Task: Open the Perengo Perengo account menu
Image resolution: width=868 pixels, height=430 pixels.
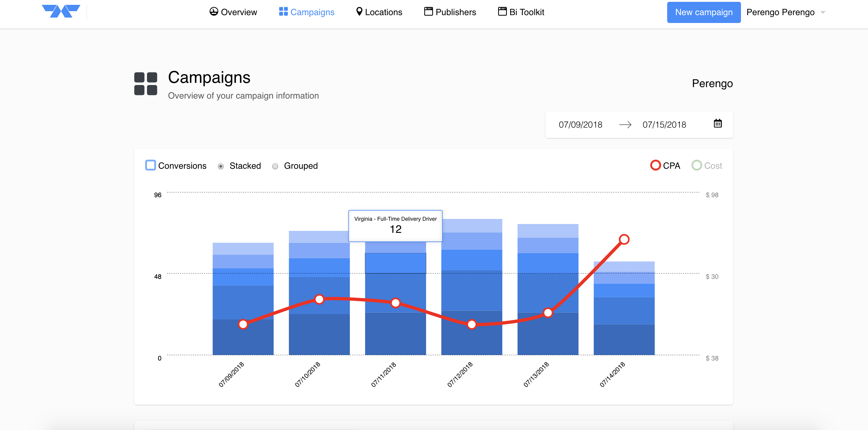Action: click(x=780, y=12)
